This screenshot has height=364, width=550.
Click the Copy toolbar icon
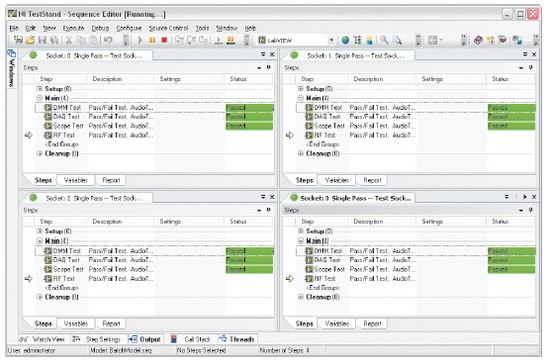81,40
